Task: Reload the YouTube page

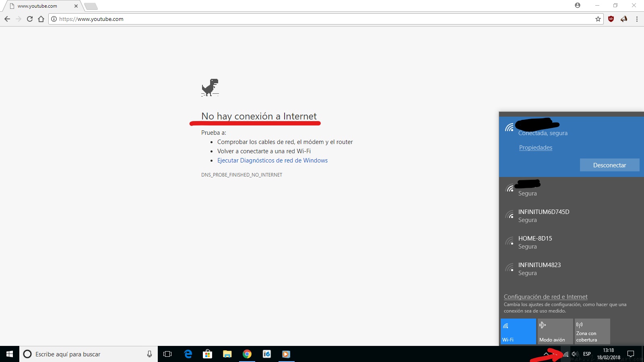Action: (30, 19)
